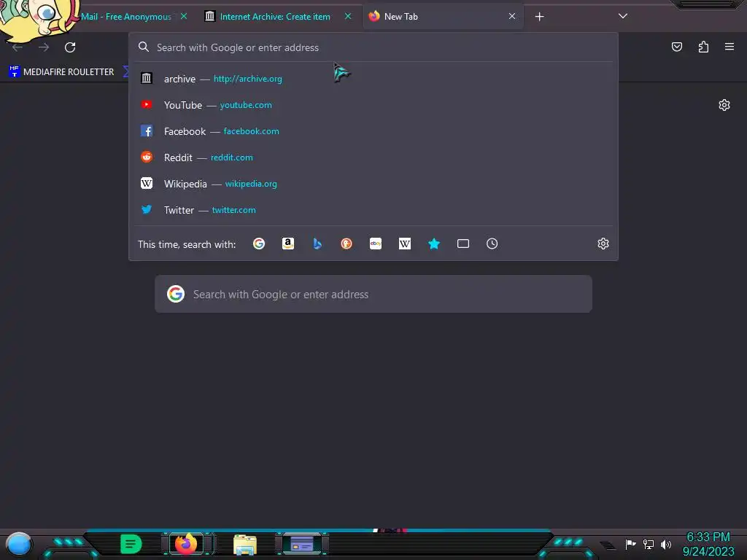Choose the archive.org suggestion
Viewport: 747px width, 560px height.
(373, 79)
